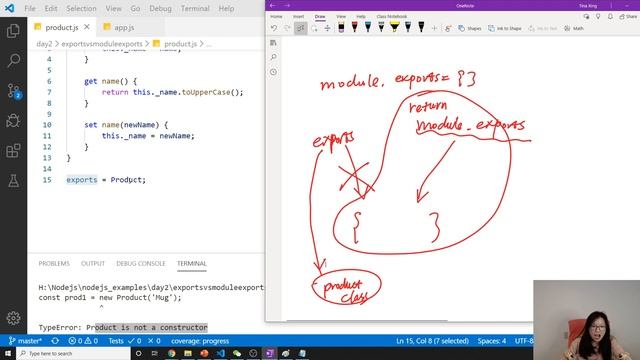
Task: Open the Manage gear in VS Code
Action: pos(13,318)
